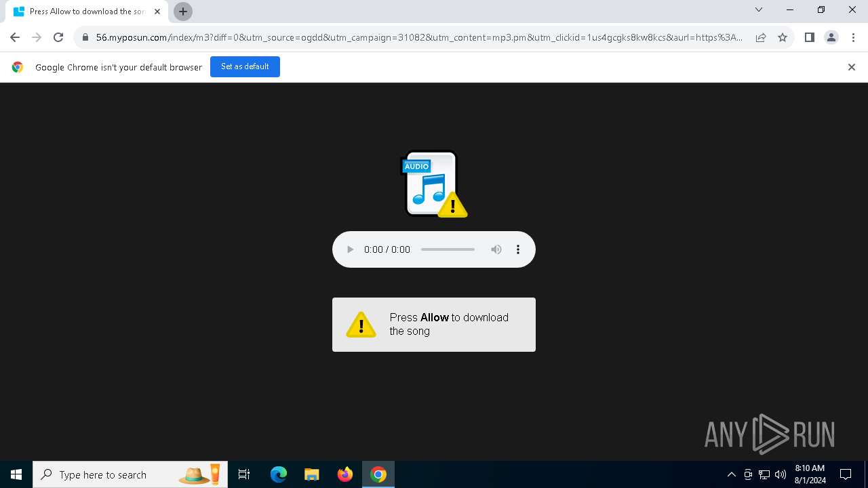The image size is (868, 488).
Task: Click the taskbar search box
Action: [x=130, y=474]
